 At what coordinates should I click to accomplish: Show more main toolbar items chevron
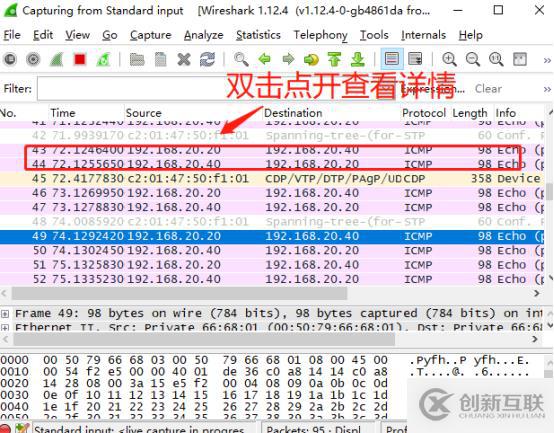click(x=547, y=60)
